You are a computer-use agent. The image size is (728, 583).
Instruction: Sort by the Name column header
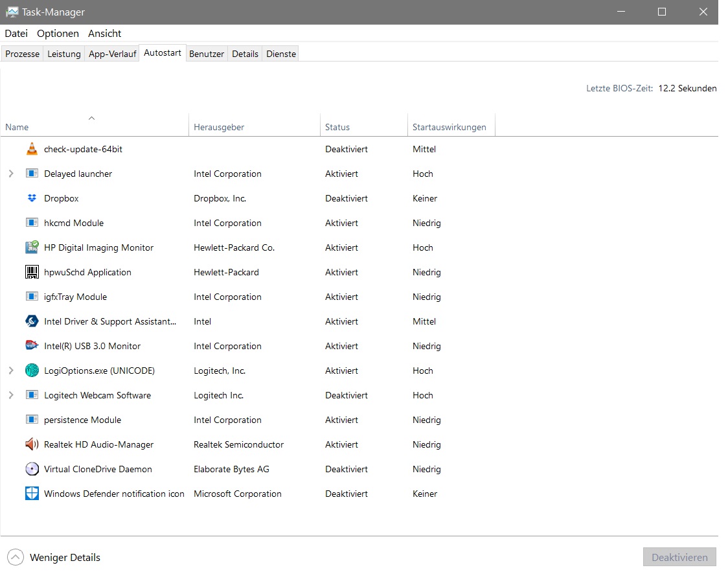tap(95, 125)
